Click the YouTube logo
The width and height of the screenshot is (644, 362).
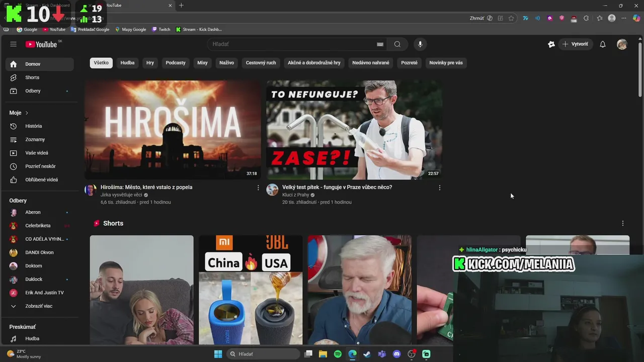41,44
